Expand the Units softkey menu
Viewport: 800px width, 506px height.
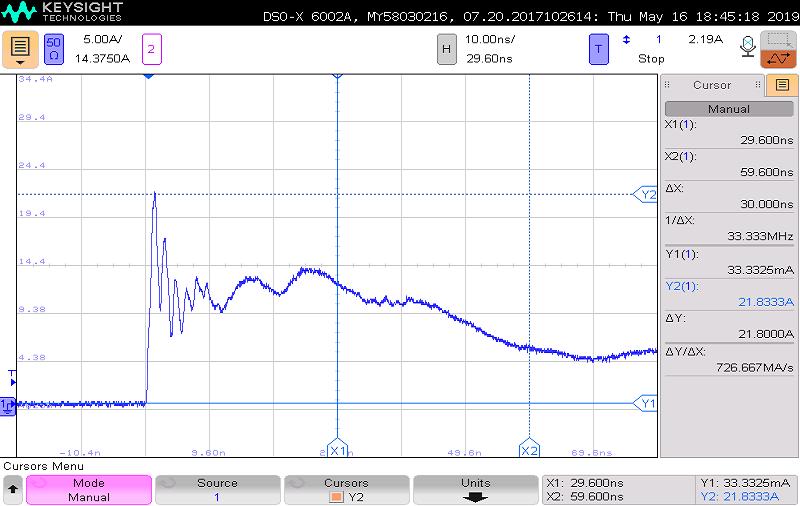pyautogui.click(x=476, y=490)
